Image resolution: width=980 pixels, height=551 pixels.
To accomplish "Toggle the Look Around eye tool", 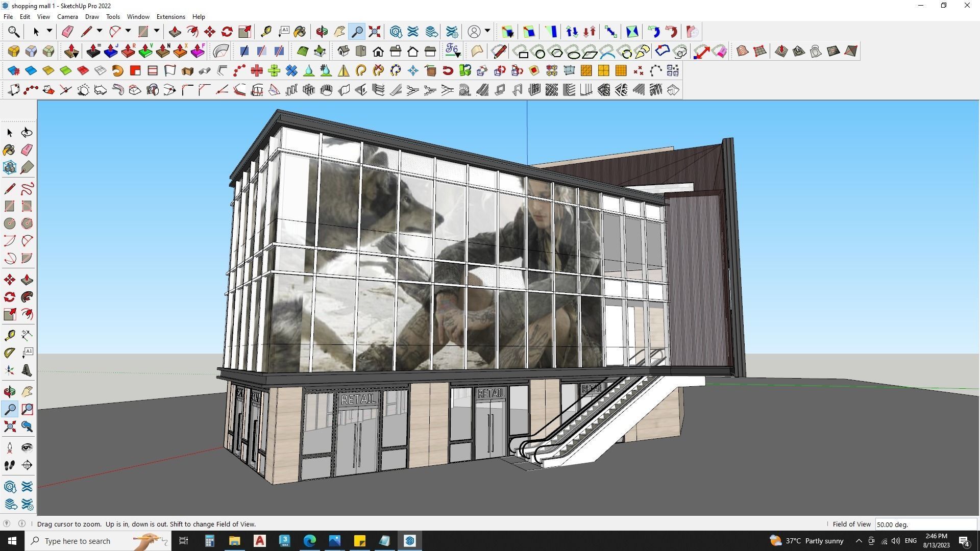I will pos(27,448).
